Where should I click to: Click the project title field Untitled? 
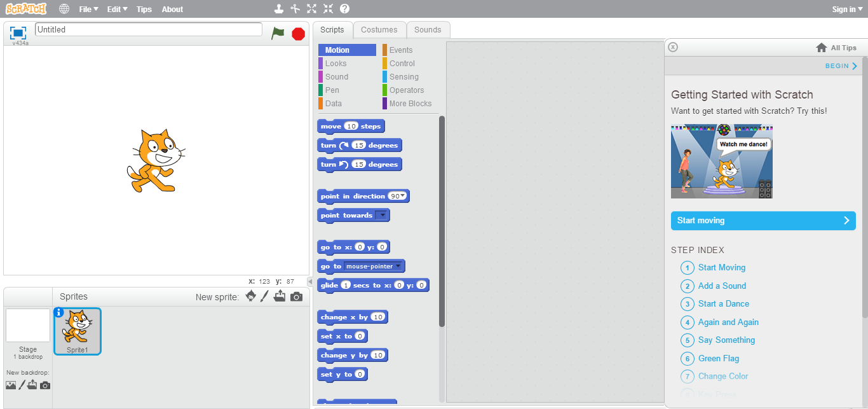(x=149, y=29)
